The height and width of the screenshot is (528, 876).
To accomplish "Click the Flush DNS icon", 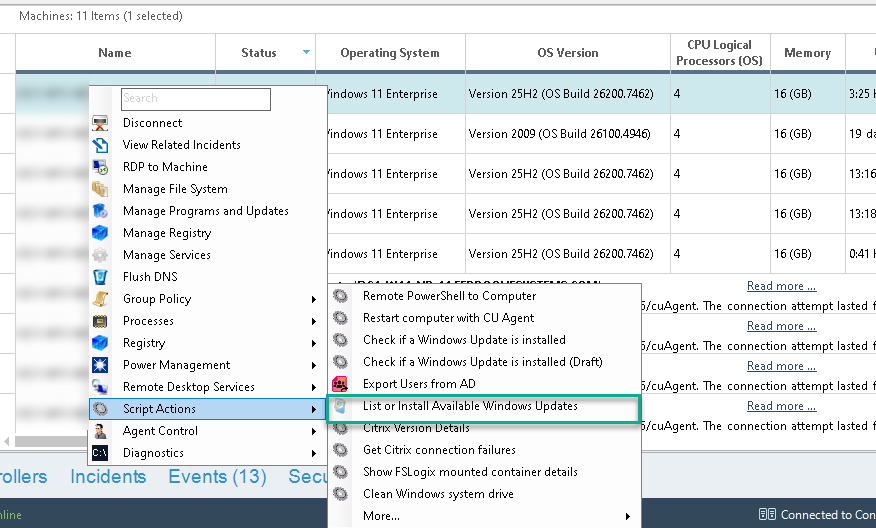I will click(100, 277).
